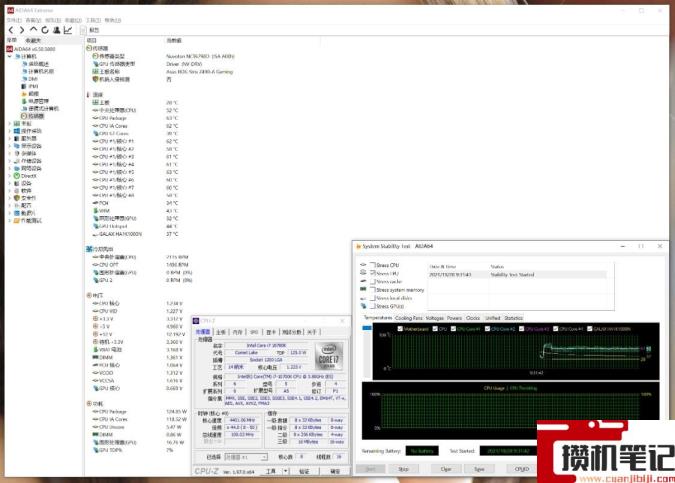Click the security shield icon in the tree
The width and height of the screenshot is (675, 483).
pyautogui.click(x=17, y=198)
